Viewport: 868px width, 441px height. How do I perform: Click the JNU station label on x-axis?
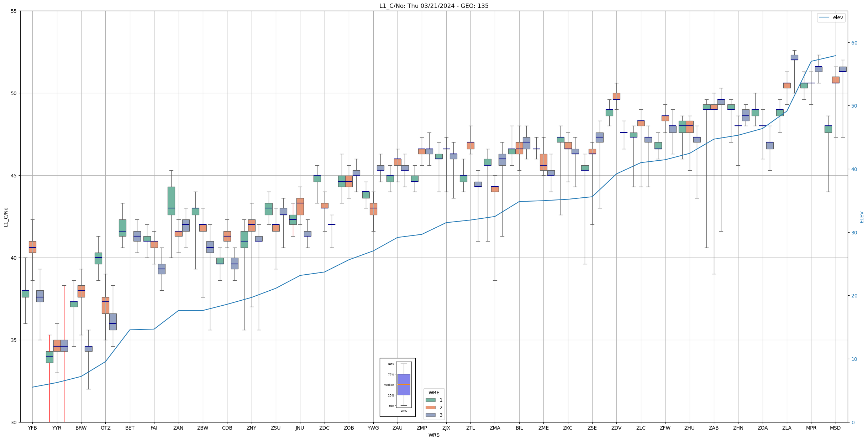pyautogui.click(x=300, y=428)
